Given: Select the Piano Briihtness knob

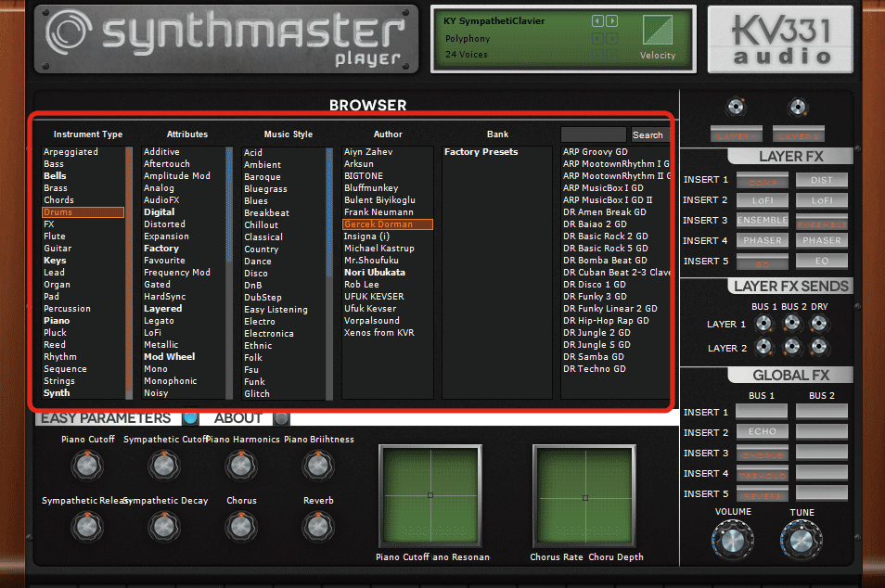Looking at the screenshot, I should pos(318,466).
